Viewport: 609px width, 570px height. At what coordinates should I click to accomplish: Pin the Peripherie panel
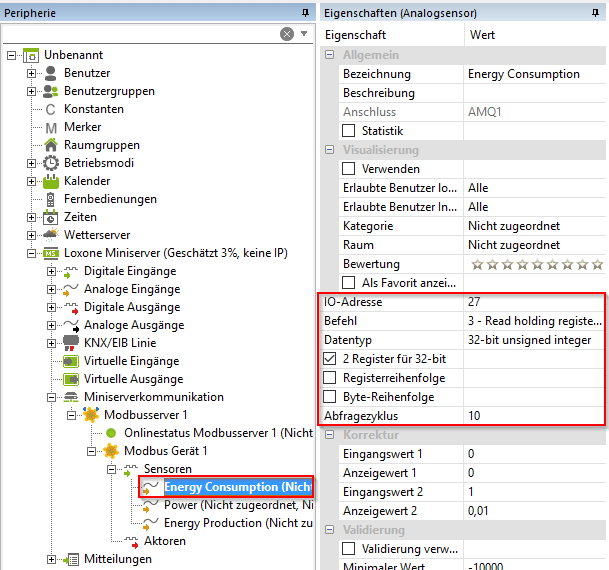tap(305, 13)
